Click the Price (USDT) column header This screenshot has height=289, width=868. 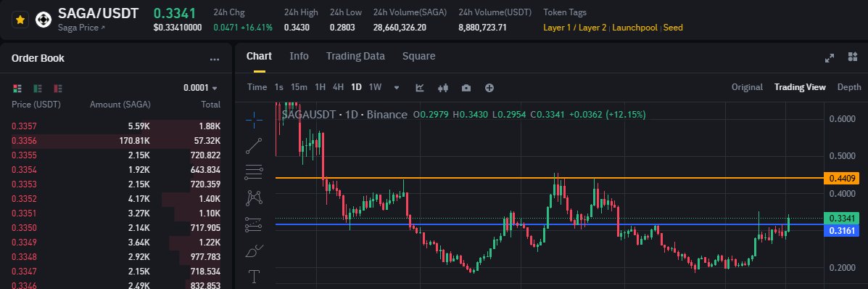coord(36,105)
